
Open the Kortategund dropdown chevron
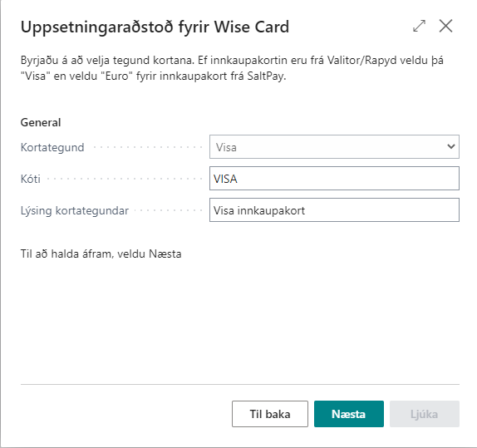[x=451, y=146]
